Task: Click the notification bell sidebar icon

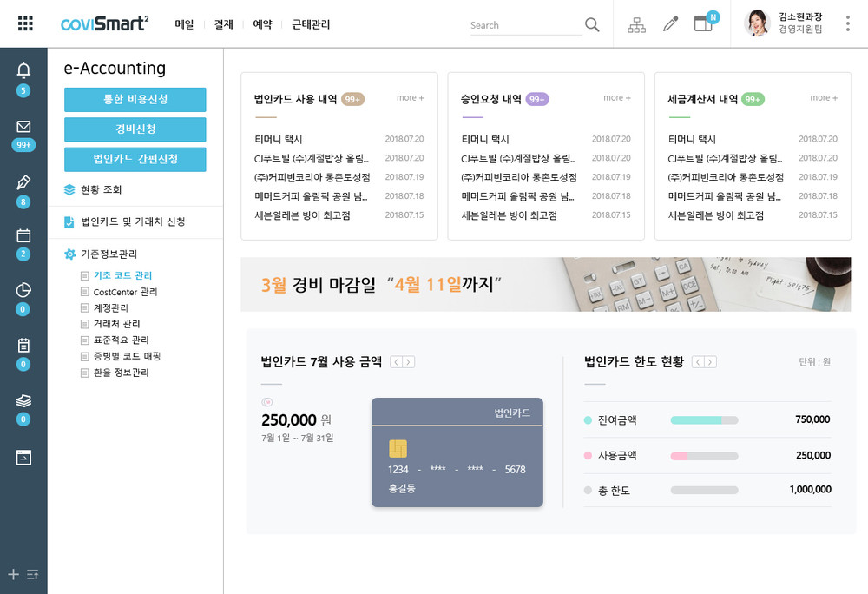Action: 23,70
